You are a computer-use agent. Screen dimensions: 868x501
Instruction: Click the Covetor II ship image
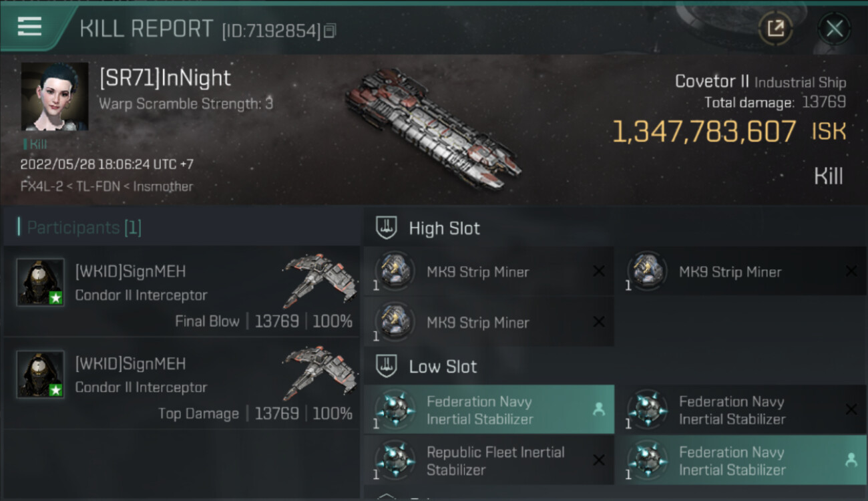[433, 127]
